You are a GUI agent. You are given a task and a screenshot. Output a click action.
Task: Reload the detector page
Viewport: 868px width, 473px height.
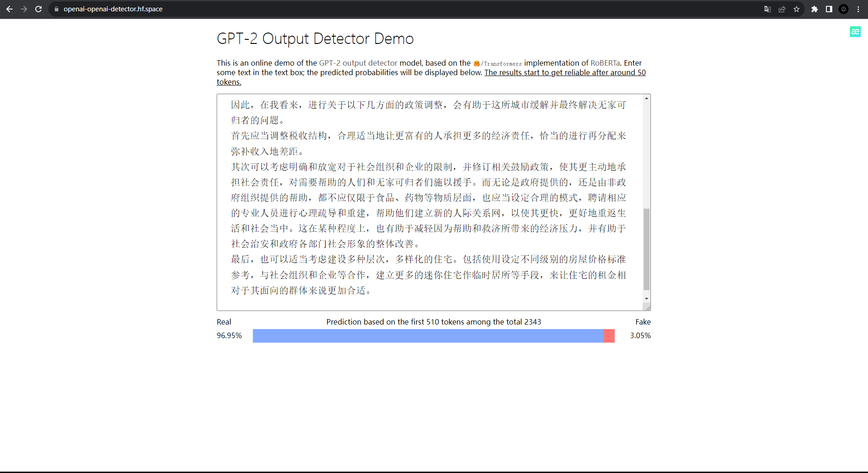[38, 9]
